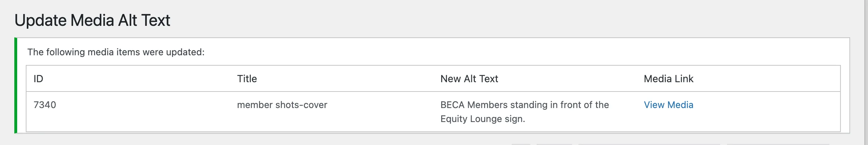Click the member shots-cover title cell
Image resolution: width=868 pixels, height=145 pixels.
tap(282, 105)
